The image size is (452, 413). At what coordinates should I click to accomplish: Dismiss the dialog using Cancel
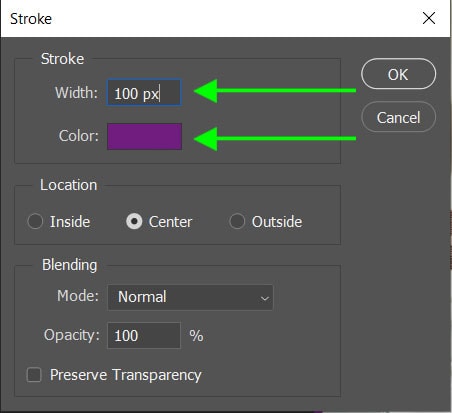(398, 117)
